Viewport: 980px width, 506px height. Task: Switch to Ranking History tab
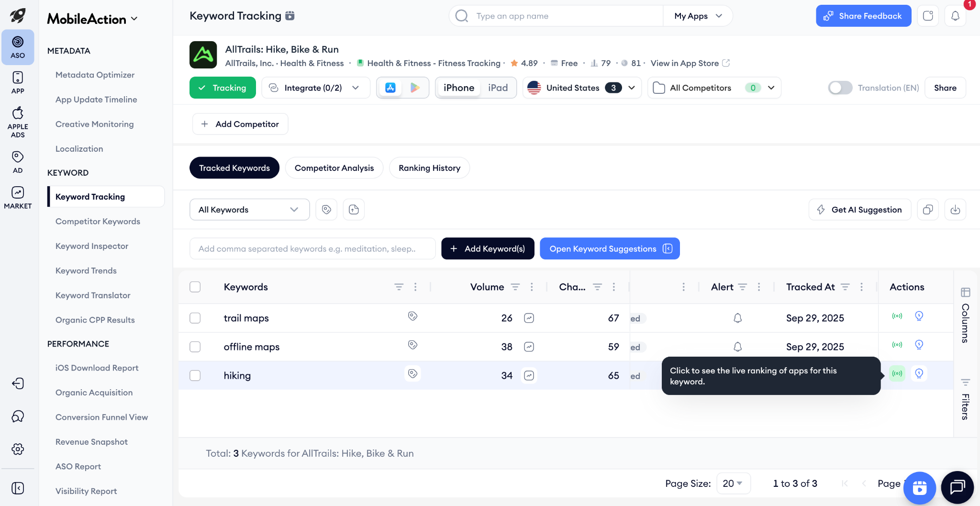(x=429, y=168)
